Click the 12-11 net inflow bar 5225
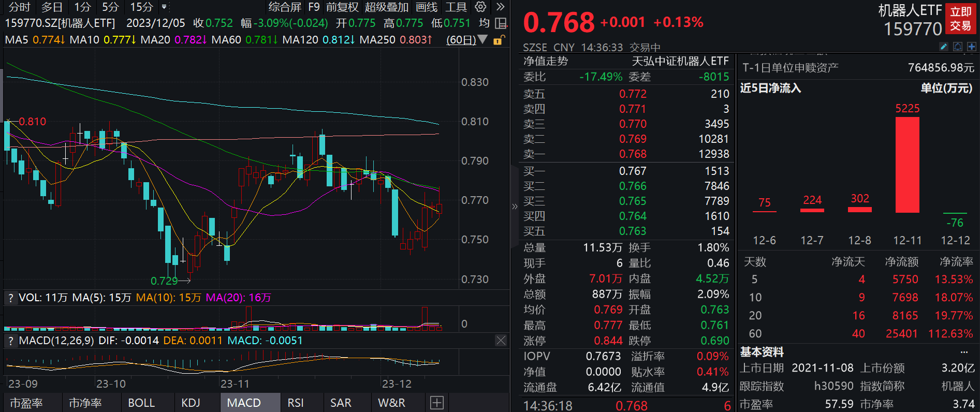Viewport: 980px width, 412px height. (x=908, y=165)
